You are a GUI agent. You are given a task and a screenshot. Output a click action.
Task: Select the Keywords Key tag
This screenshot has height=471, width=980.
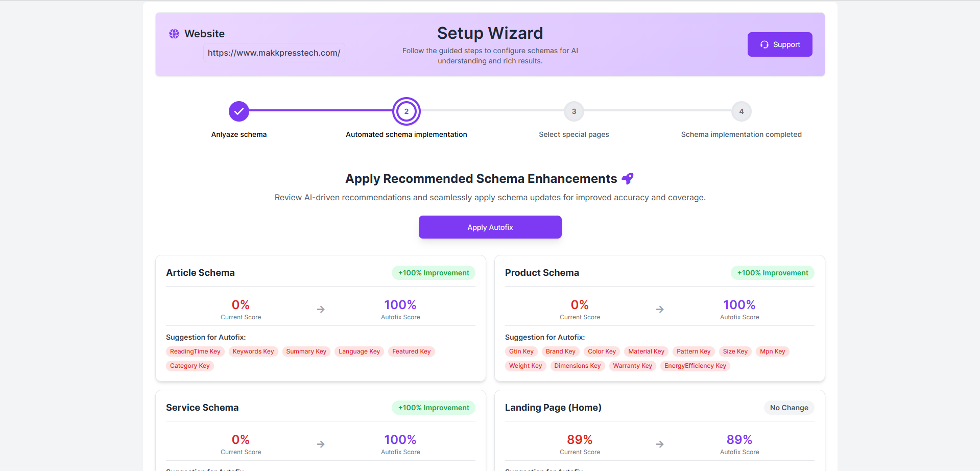click(253, 351)
